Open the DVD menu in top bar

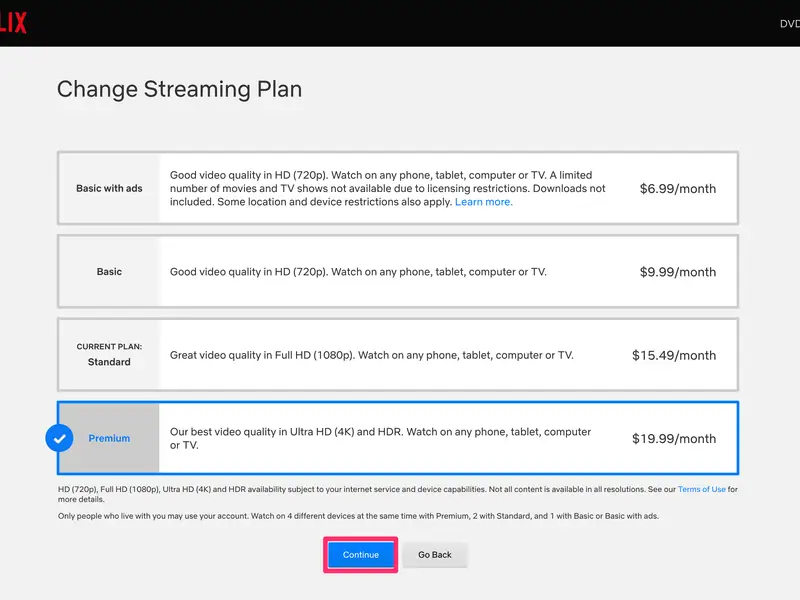(788, 23)
